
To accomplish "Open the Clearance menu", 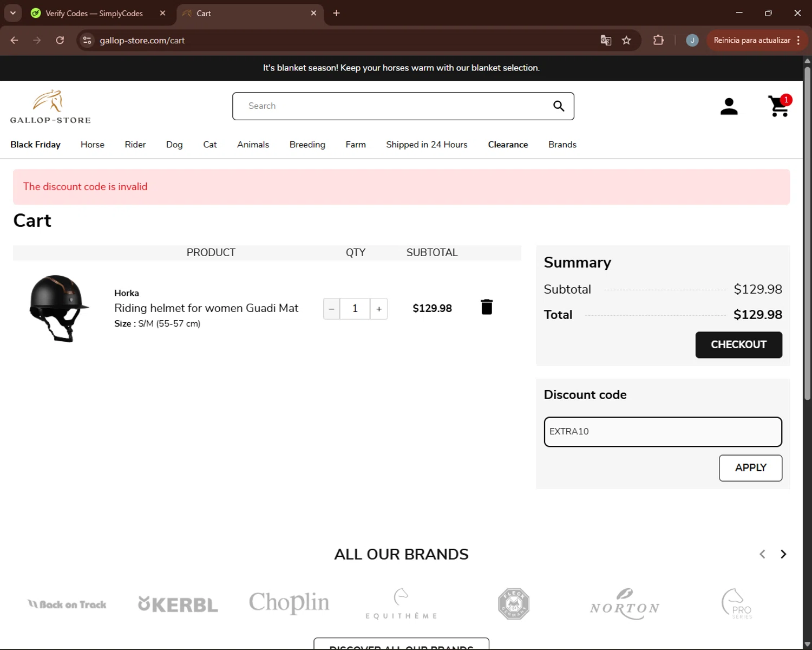I will [x=508, y=145].
